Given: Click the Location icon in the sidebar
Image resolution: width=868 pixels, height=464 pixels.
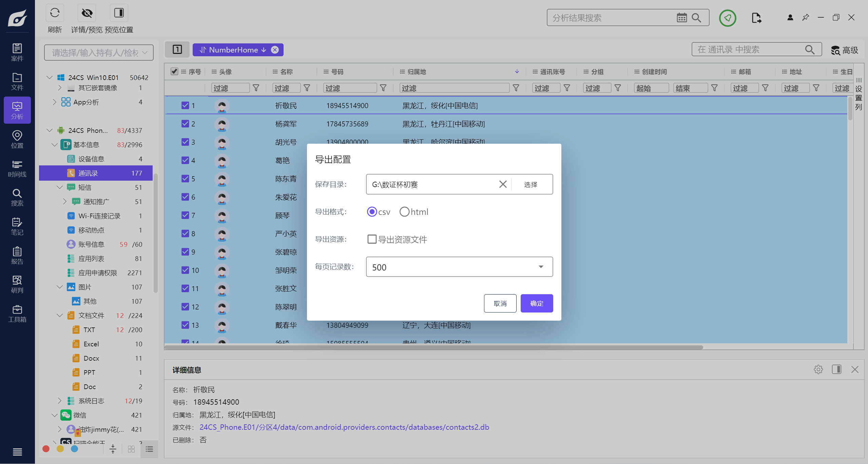Looking at the screenshot, I should 17,139.
